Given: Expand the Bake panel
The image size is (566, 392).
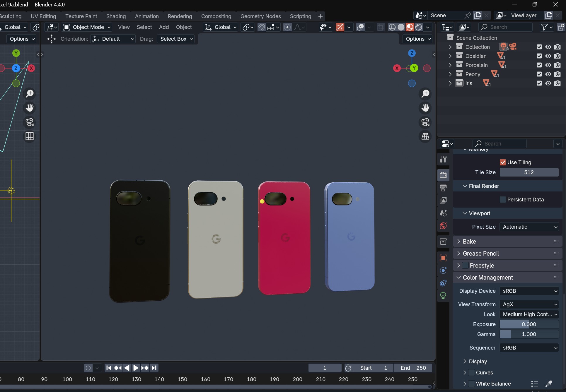Looking at the screenshot, I should point(469,241).
